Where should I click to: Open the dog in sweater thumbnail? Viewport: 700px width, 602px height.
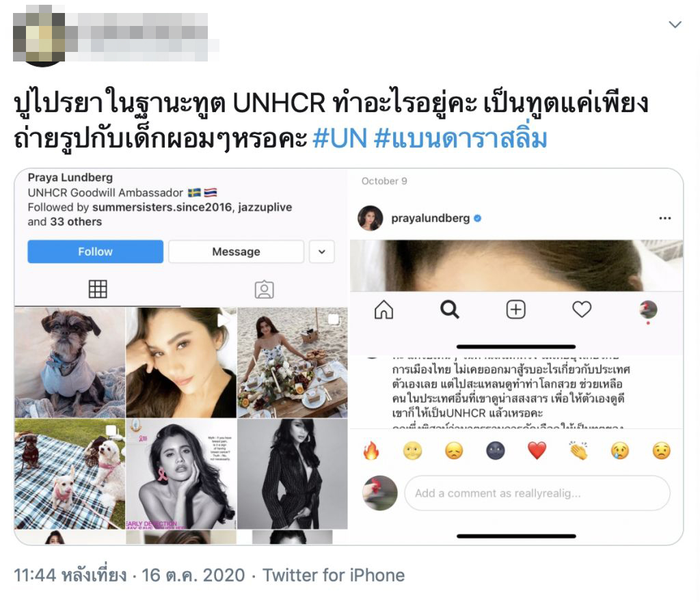tap(70, 362)
